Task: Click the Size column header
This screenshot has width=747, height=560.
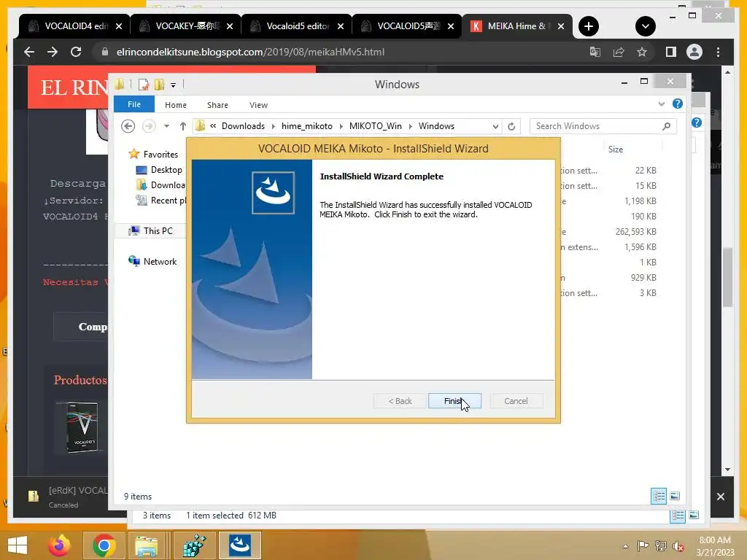Action: pyautogui.click(x=615, y=149)
